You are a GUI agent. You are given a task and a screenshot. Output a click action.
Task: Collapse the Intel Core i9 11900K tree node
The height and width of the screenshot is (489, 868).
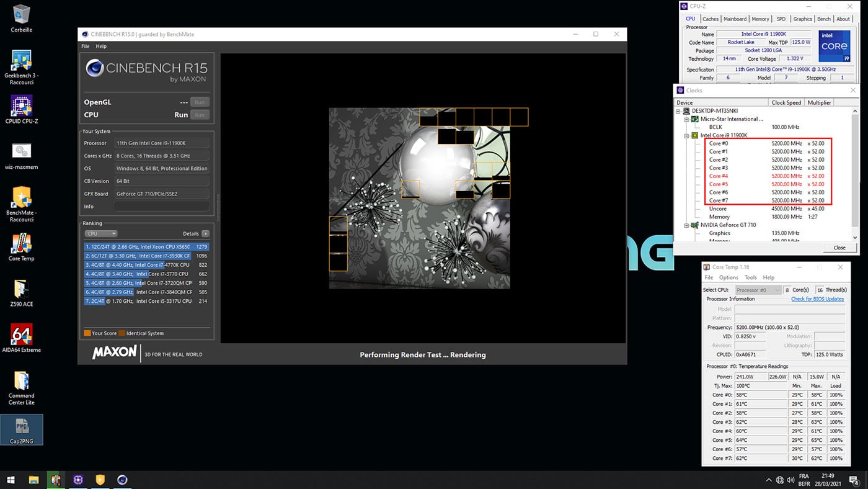coord(687,135)
